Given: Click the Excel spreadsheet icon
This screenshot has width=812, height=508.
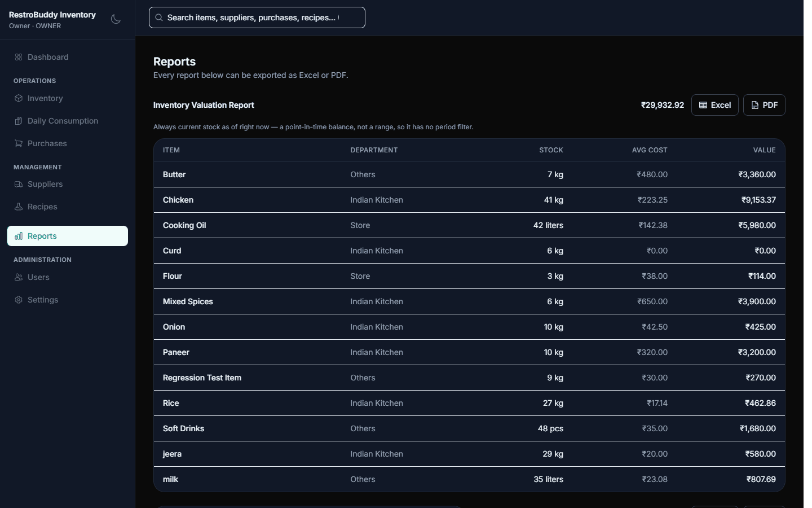Looking at the screenshot, I should [x=703, y=105].
